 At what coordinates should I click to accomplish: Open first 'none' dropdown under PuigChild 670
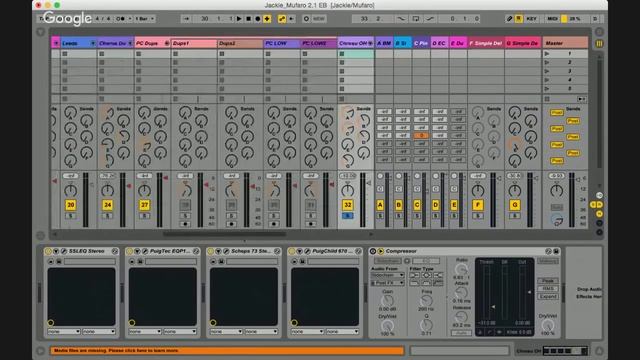307,331
